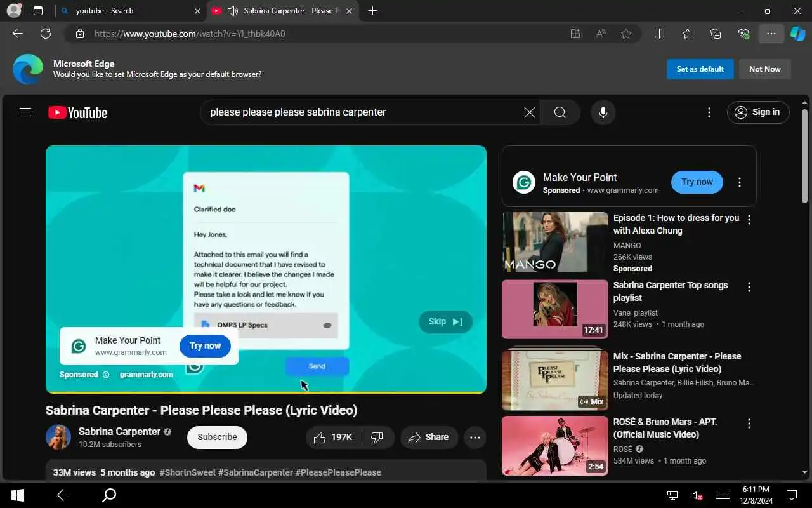Click Try now in sidebar ad card
The height and width of the screenshot is (508, 812).
[x=697, y=182]
